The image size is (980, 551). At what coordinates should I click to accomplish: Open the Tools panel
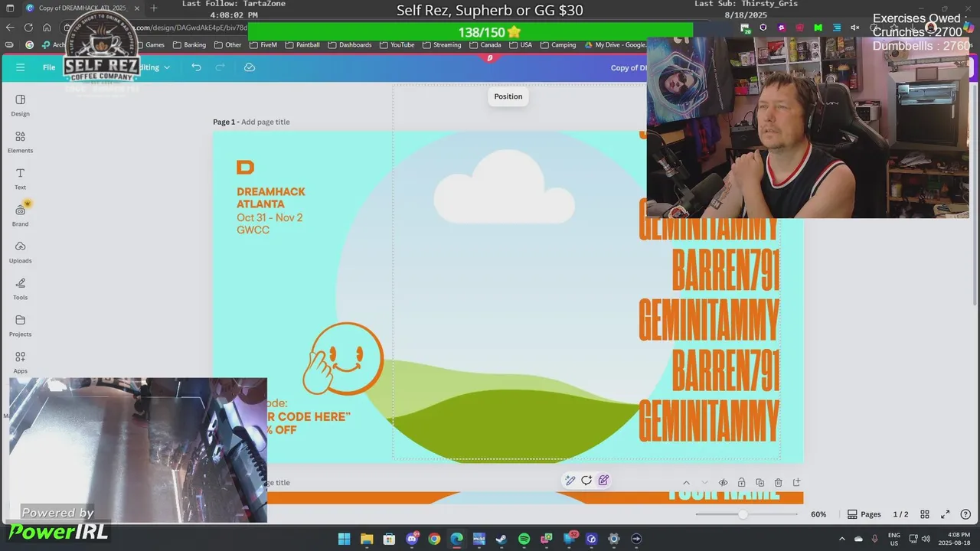(20, 289)
